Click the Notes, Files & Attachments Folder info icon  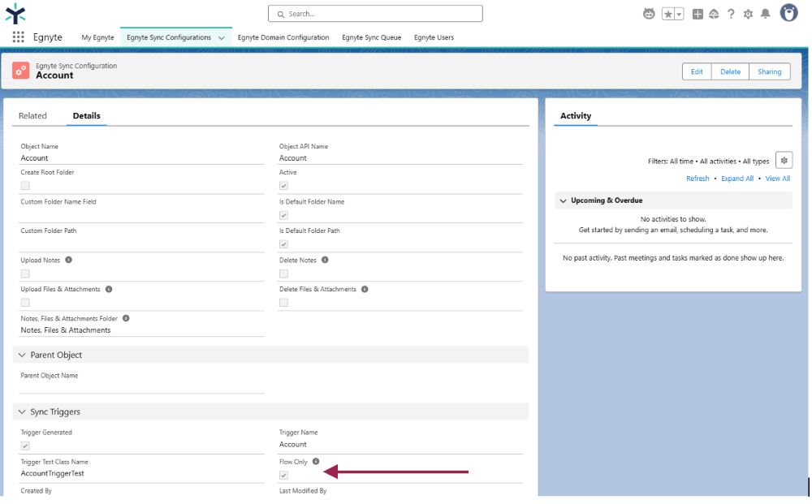pyautogui.click(x=126, y=319)
